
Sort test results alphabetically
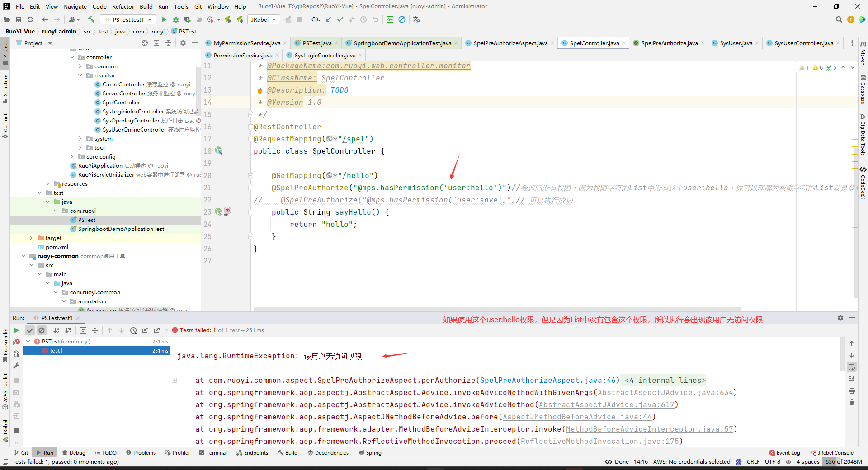[x=57, y=330]
